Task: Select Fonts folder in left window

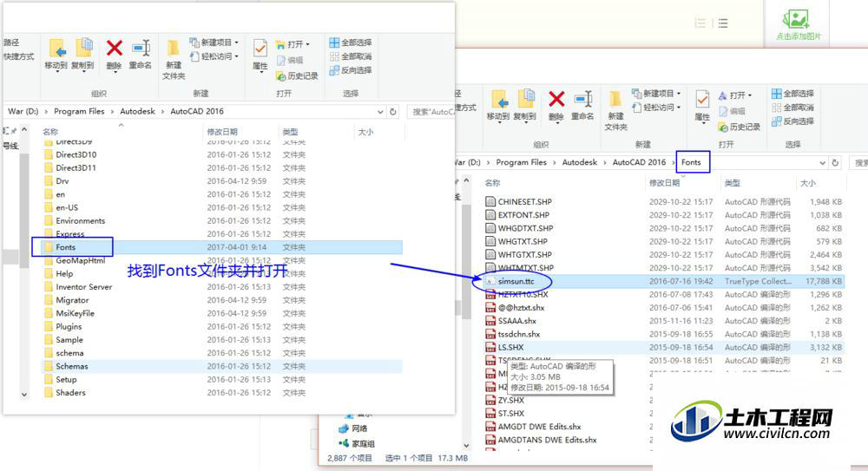Action: click(222, 247)
